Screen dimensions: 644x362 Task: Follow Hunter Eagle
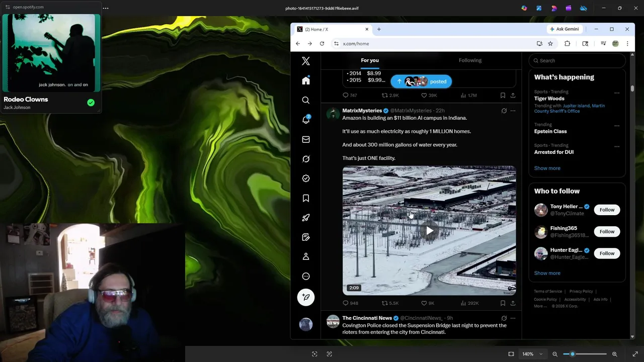coord(607,253)
